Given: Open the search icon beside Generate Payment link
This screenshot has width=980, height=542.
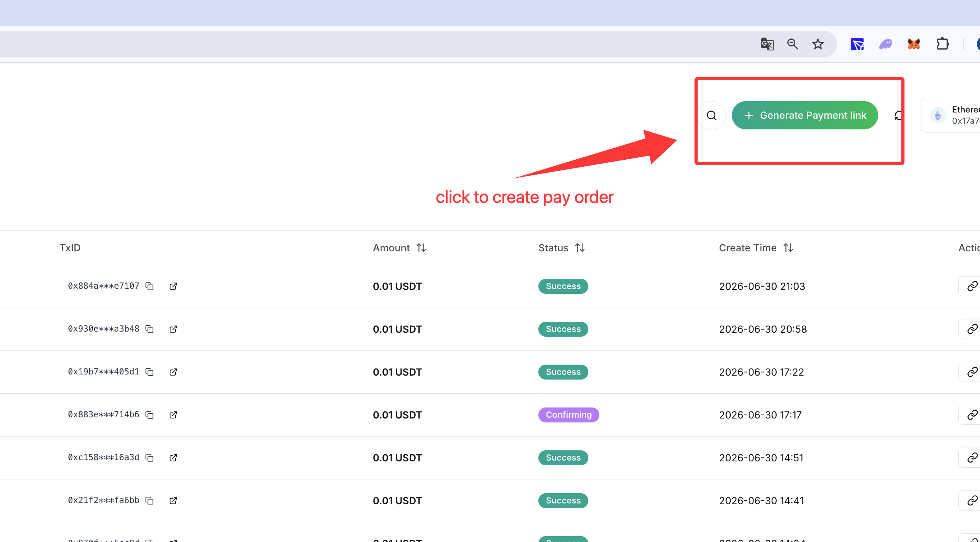Looking at the screenshot, I should [711, 115].
